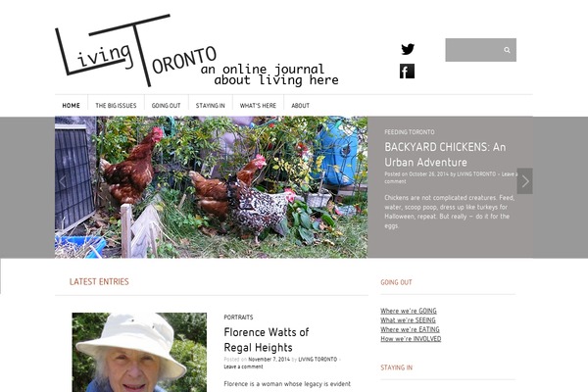Open the STAYING IN navigation item
This screenshot has width=588, height=392.
(x=211, y=106)
